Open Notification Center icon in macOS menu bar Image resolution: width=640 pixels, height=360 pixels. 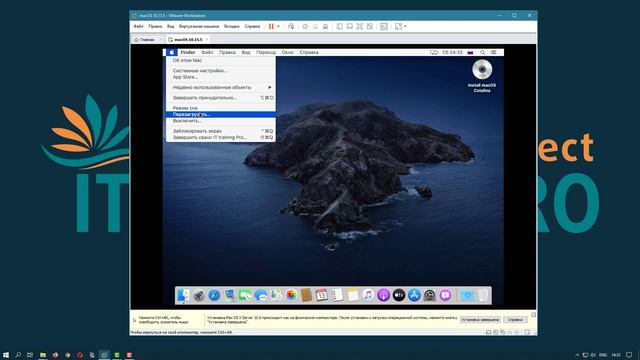pyautogui.click(x=493, y=52)
